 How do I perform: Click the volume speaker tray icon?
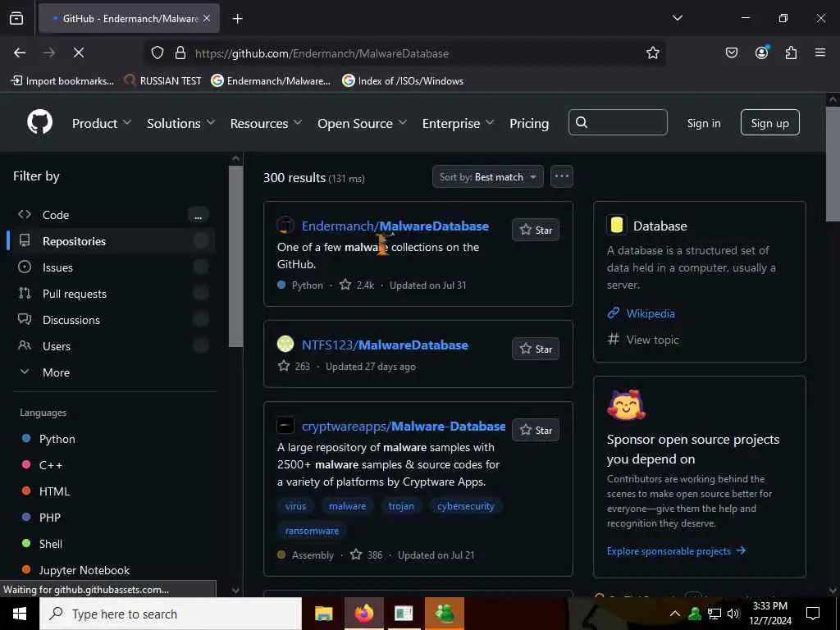(x=733, y=614)
